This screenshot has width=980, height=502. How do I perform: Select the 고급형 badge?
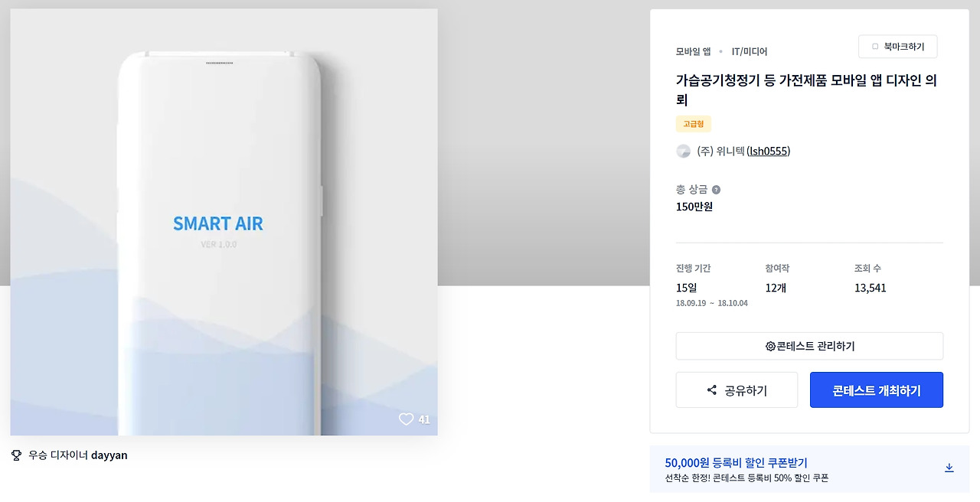click(x=694, y=124)
